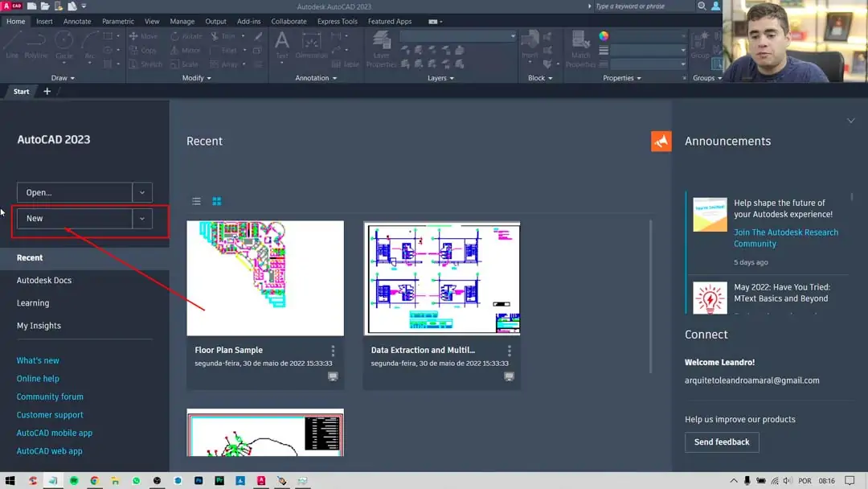This screenshot has width=868, height=489.
Task: Open Layer Properties manager
Action: pyautogui.click(x=382, y=49)
